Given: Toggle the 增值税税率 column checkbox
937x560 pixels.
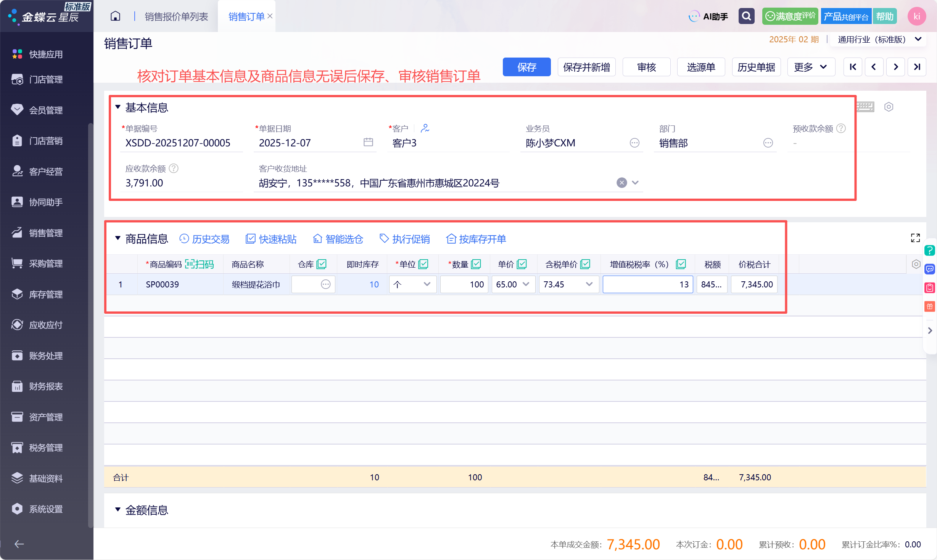Looking at the screenshot, I should point(681,264).
